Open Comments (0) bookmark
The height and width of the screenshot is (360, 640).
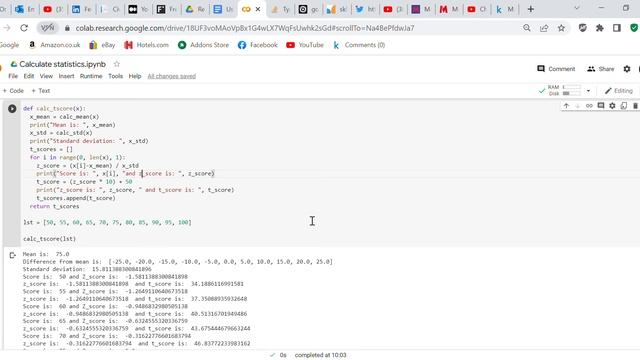(x=359, y=45)
